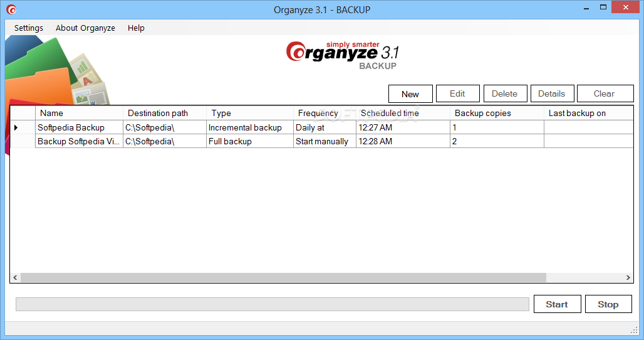The image size is (644, 340).
Task: Click the horizontal scrollbar left arrow
Action: 15,277
